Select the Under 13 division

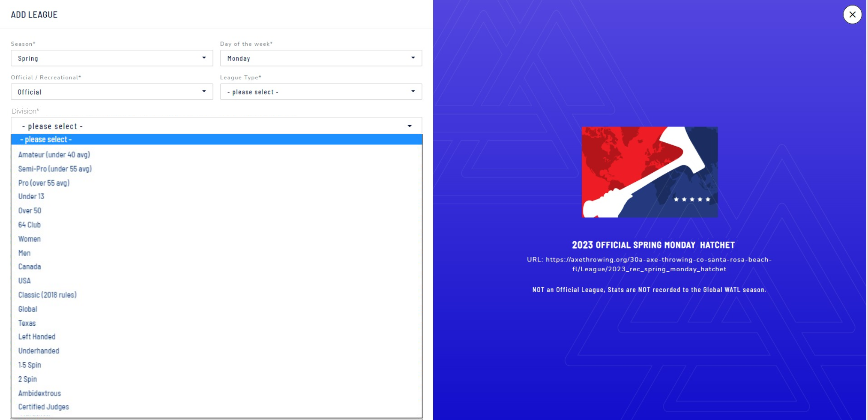[x=31, y=197]
